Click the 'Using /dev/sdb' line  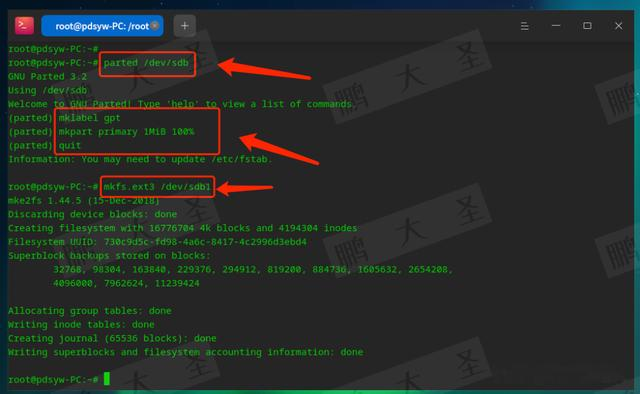click(47, 90)
